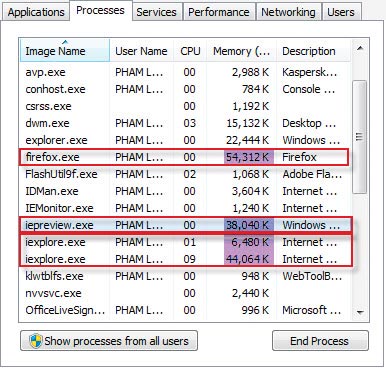The height and width of the screenshot is (368, 386).
Task: Switch to the Applications tab
Action: [36, 12]
